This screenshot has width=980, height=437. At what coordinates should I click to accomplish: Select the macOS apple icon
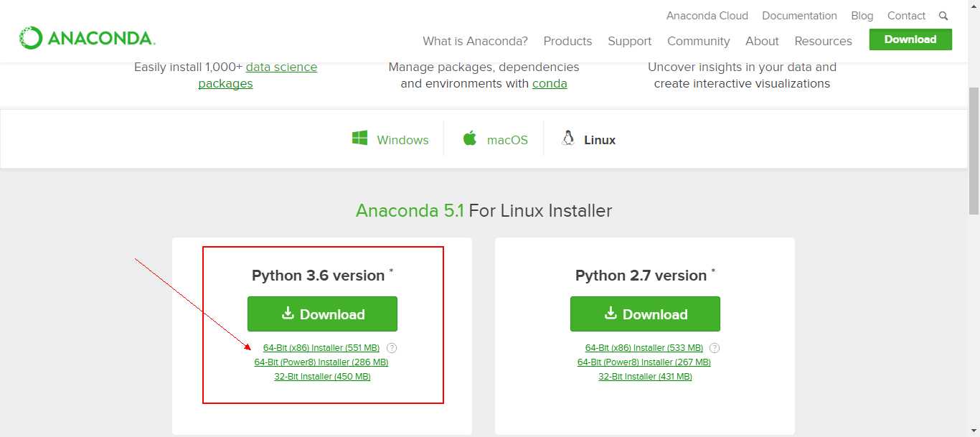click(470, 138)
